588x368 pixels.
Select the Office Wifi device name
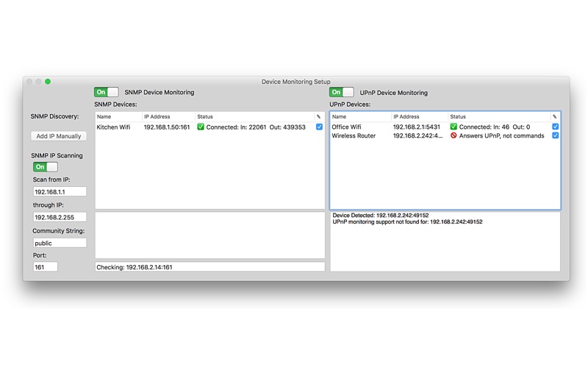tap(346, 127)
